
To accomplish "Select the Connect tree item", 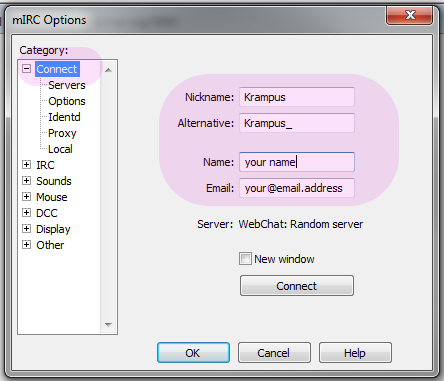I will pyautogui.click(x=57, y=69).
